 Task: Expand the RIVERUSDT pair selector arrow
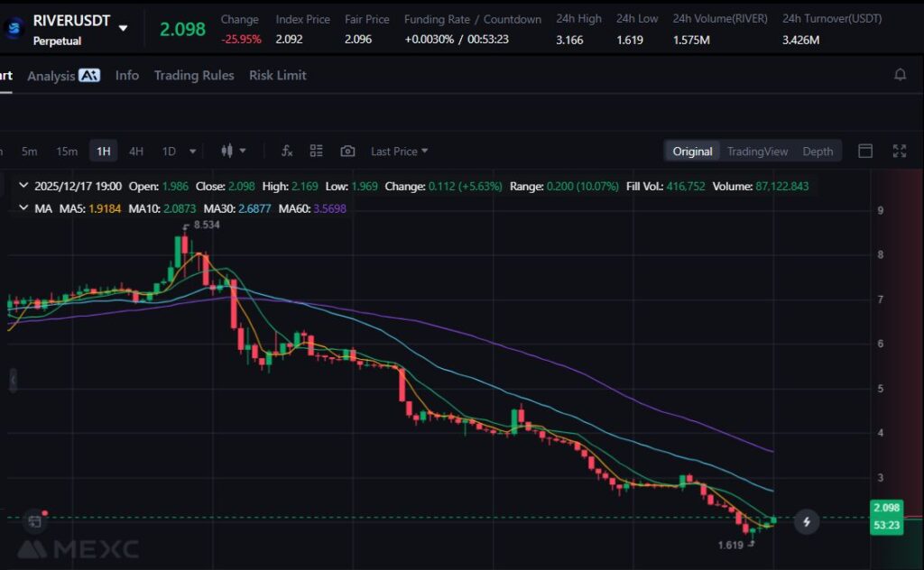124,28
